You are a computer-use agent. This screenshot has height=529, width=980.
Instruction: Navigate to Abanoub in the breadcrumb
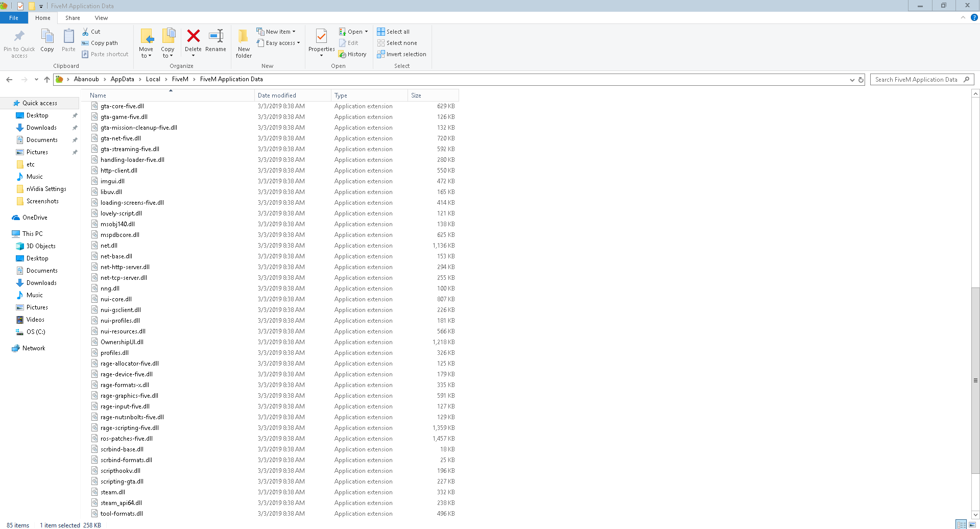pos(86,79)
